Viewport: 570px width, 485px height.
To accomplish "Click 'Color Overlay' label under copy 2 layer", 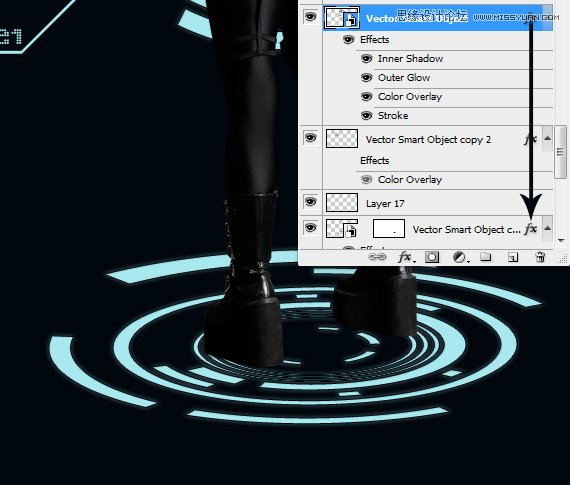I will click(410, 179).
